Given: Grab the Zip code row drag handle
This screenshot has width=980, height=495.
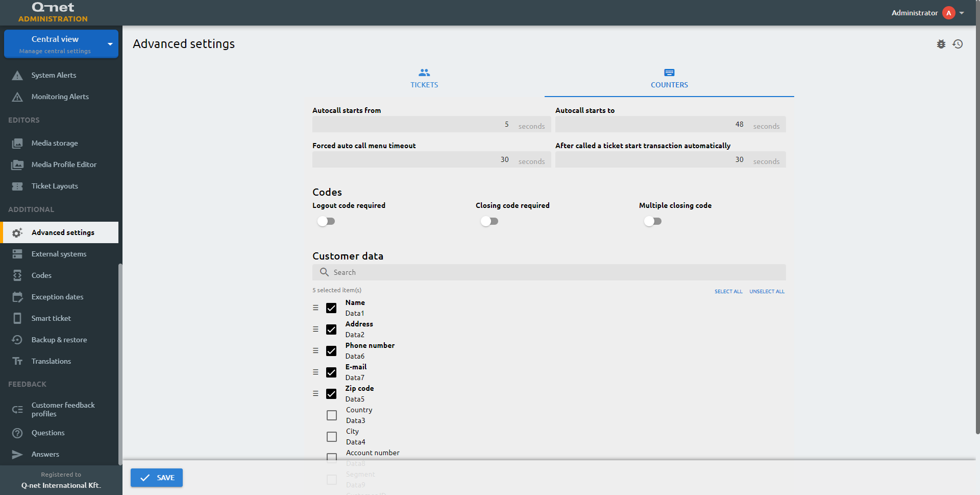Looking at the screenshot, I should coord(315,394).
